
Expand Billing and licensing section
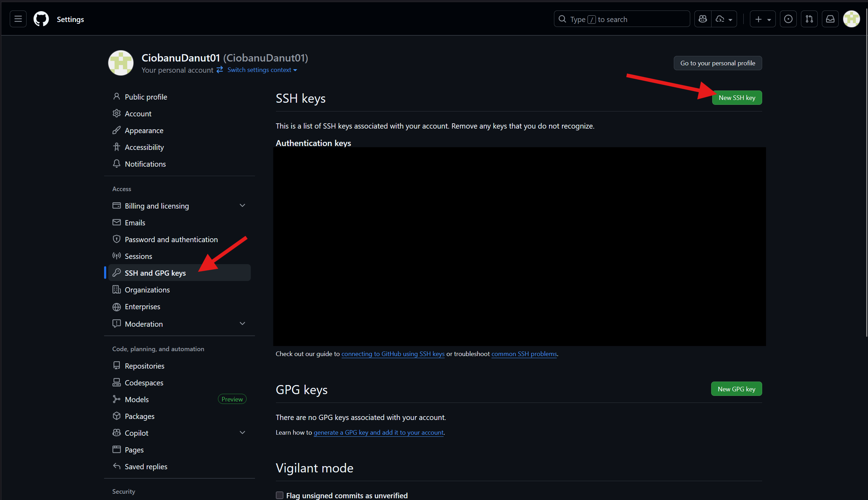[x=242, y=205]
